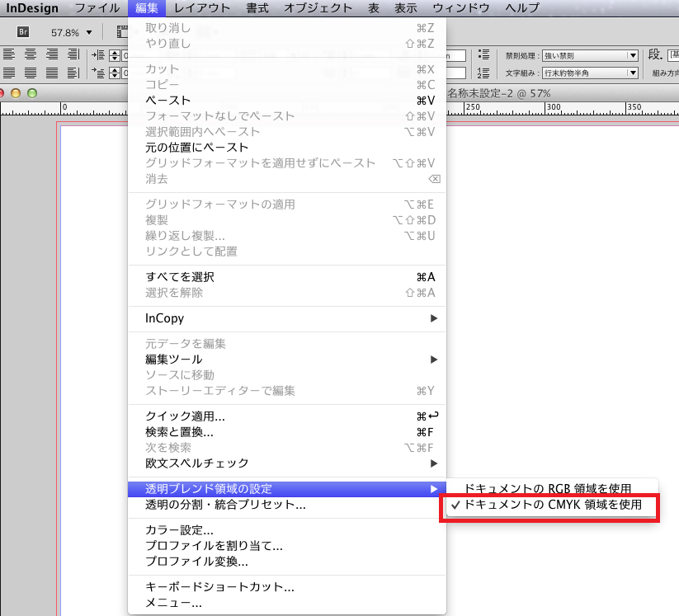The width and height of the screenshot is (679, 616).
Task: Click the align center paragraph icon
Action: coord(31,54)
